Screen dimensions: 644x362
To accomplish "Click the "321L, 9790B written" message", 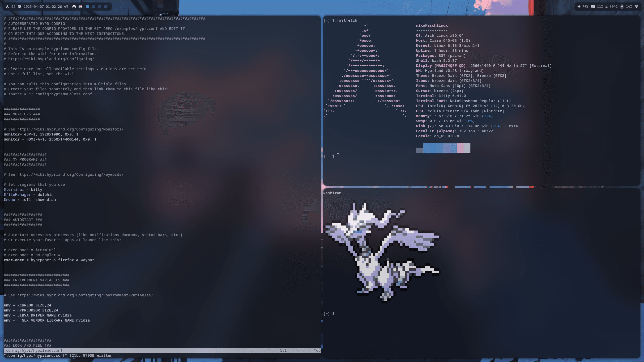I will [x=91, y=355].
